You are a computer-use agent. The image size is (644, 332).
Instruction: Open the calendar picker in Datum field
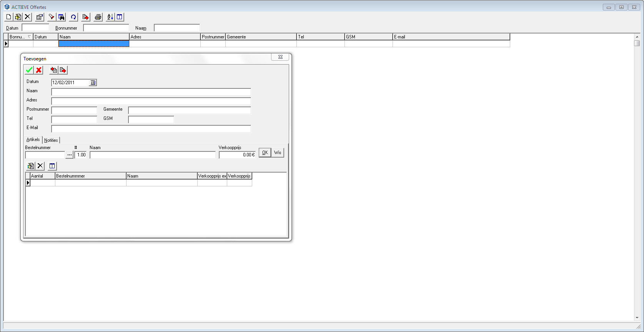coord(93,83)
